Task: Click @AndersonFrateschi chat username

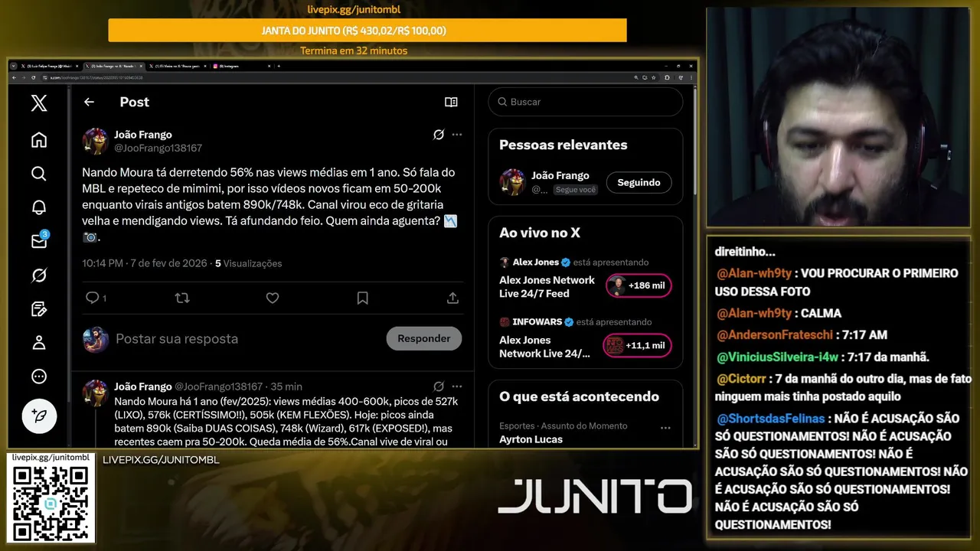Action: [774, 334]
